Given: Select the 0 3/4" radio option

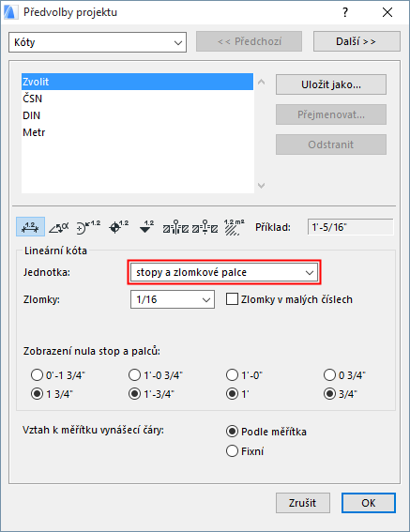Looking at the screenshot, I should (329, 375).
